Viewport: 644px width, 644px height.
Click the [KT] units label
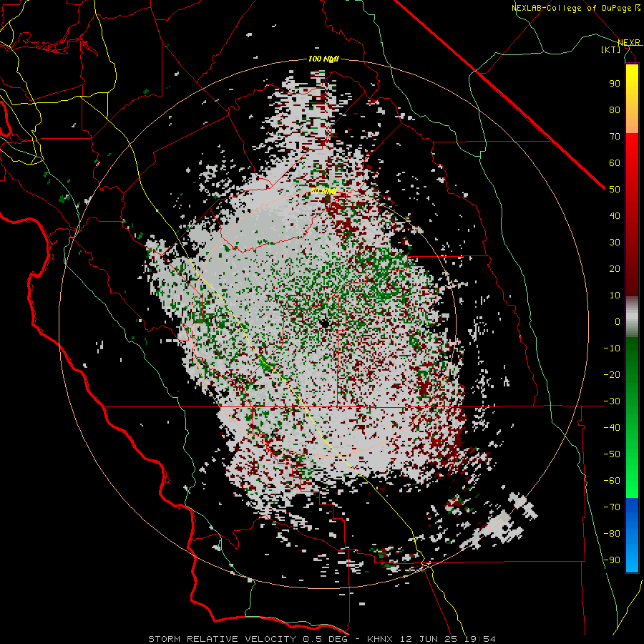tap(611, 49)
